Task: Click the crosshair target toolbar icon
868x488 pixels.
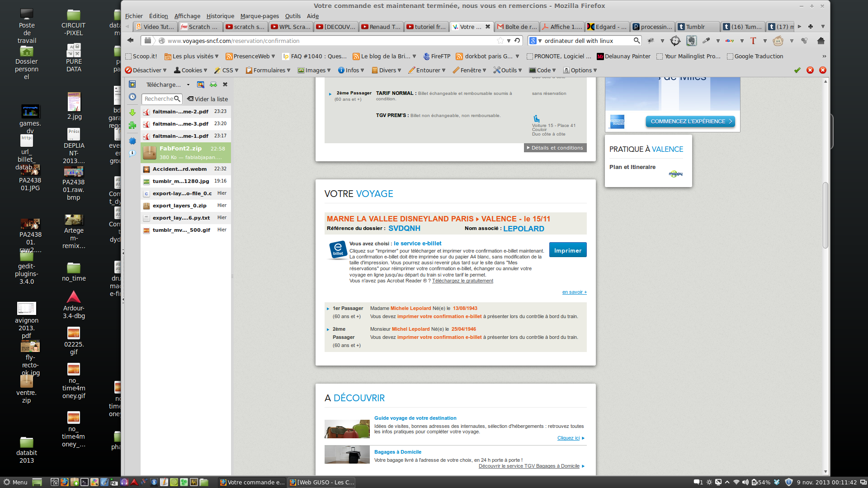Action: tap(675, 41)
